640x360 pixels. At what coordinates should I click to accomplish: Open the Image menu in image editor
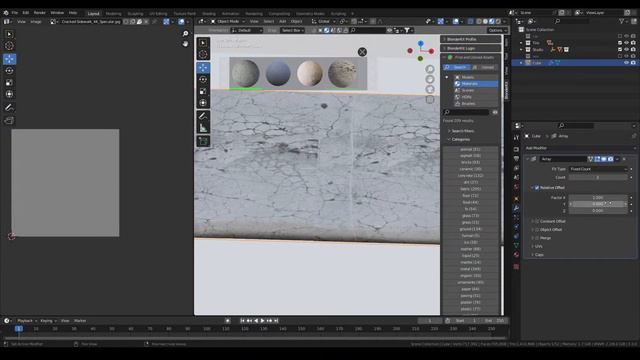click(x=36, y=22)
